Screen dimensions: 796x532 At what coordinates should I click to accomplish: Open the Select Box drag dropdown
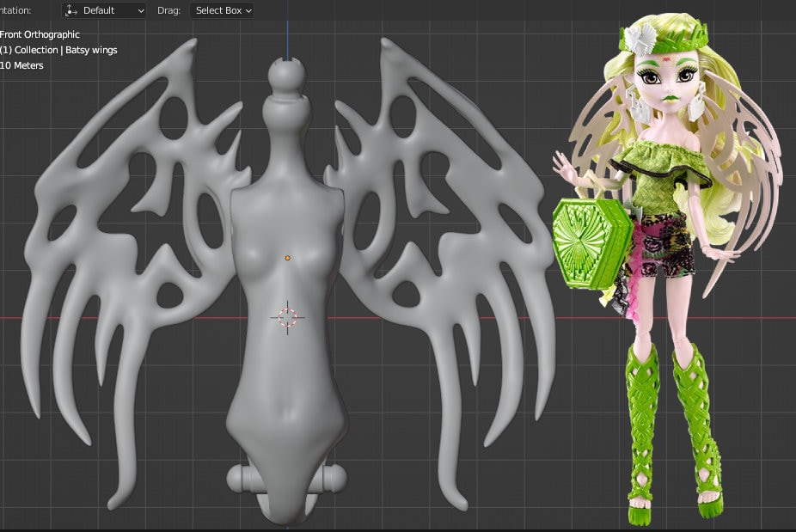tap(222, 10)
